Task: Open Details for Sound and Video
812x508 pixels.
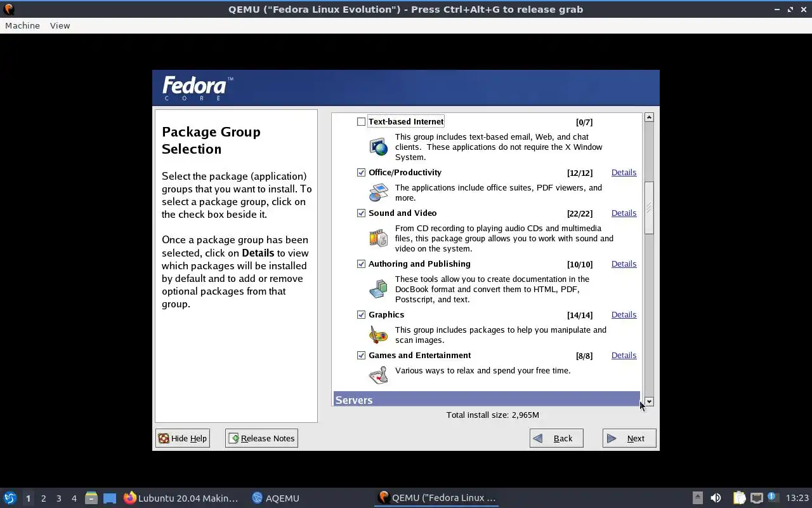Action: pos(624,213)
